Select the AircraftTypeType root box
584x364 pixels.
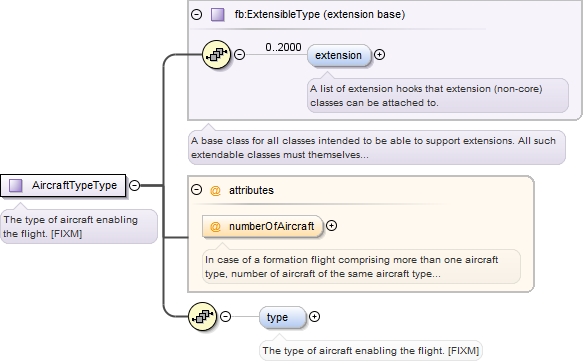click(x=63, y=185)
